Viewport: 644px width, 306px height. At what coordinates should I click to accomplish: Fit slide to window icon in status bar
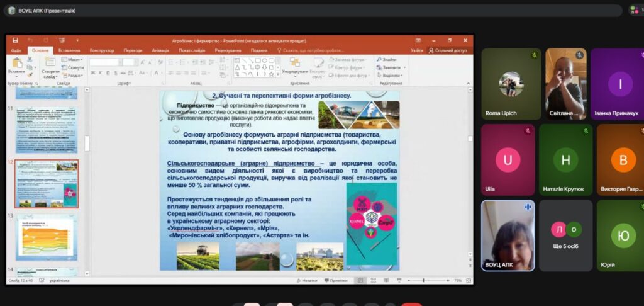[467, 281]
